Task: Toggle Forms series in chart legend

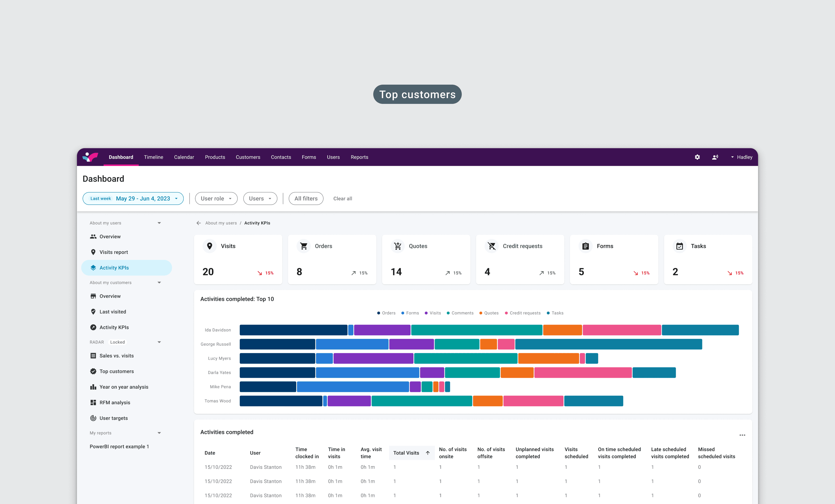Action: tap(410, 313)
